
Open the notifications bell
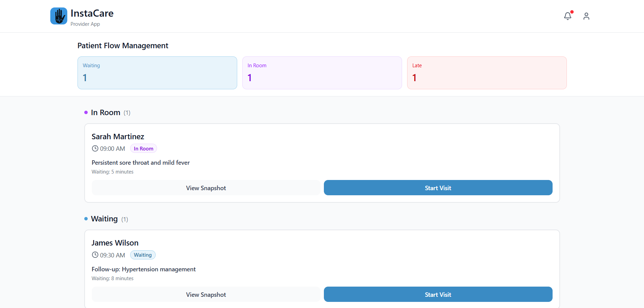[x=568, y=16]
